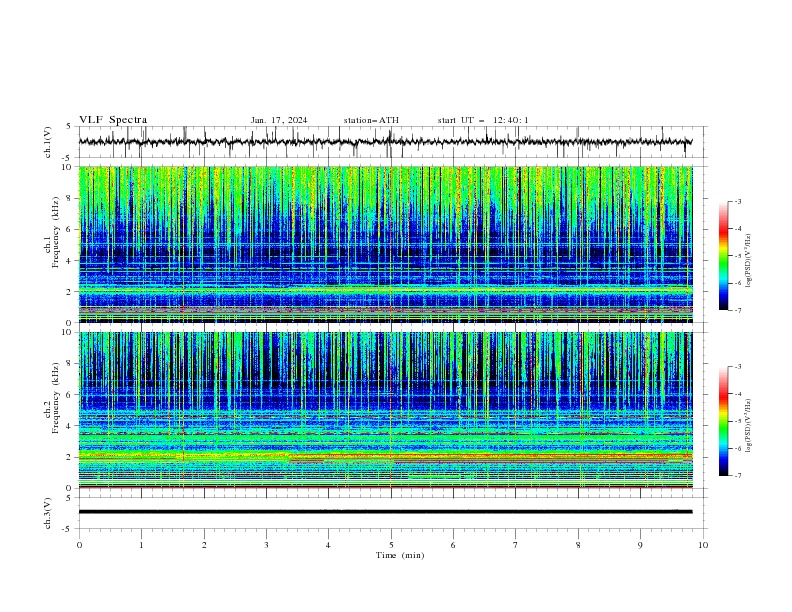Click the lower log(PSD) color bar
This screenshot has width=792, height=612.
coord(723,421)
